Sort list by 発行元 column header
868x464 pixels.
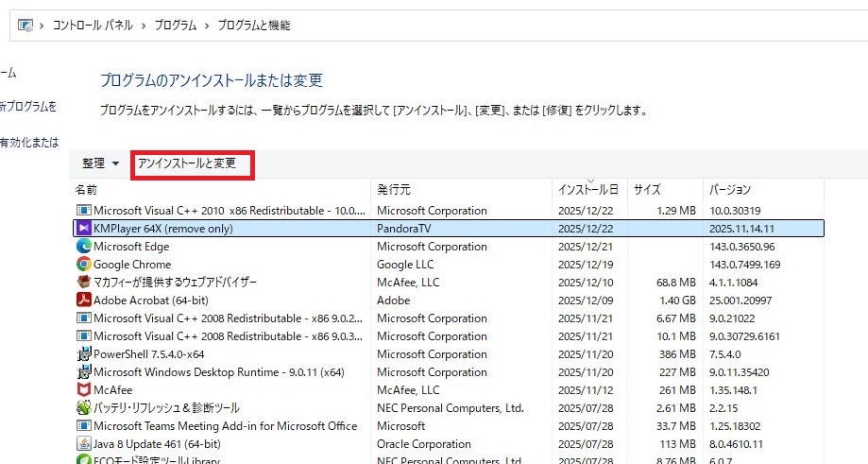(x=393, y=190)
